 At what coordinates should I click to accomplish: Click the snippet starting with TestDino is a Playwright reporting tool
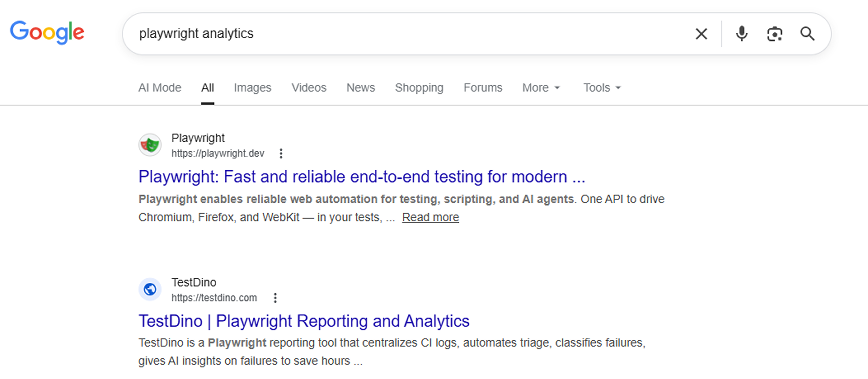pyautogui.click(x=392, y=352)
